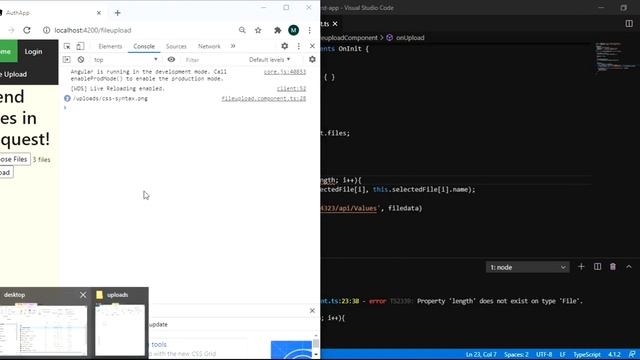Open the Default levels dropdown
The width and height of the screenshot is (640, 360).
[269, 60]
